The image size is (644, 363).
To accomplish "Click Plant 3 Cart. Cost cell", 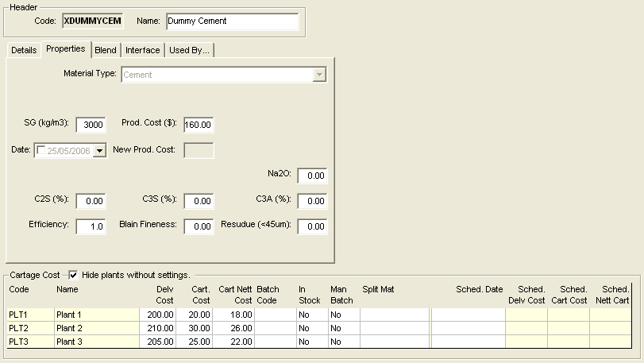I will coord(194,341).
